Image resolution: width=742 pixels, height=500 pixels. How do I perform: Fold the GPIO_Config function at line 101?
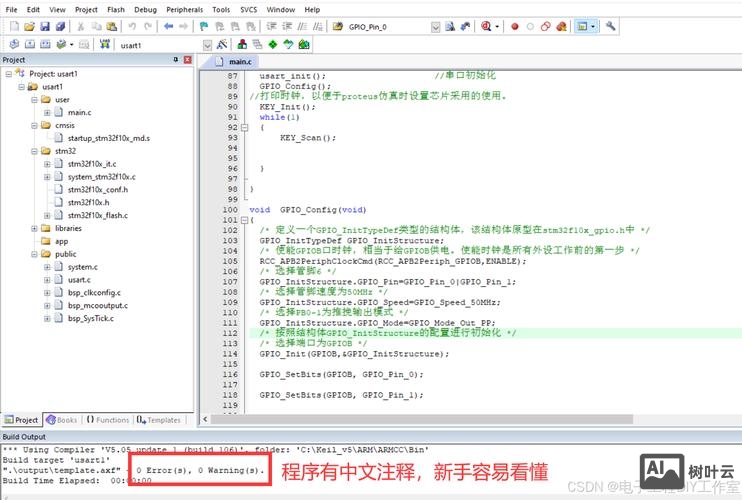click(244, 220)
